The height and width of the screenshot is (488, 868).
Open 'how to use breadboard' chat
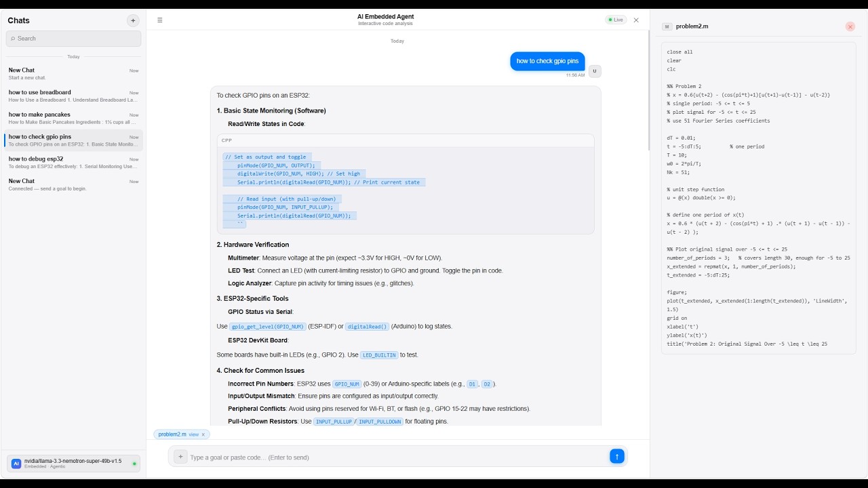tap(73, 96)
